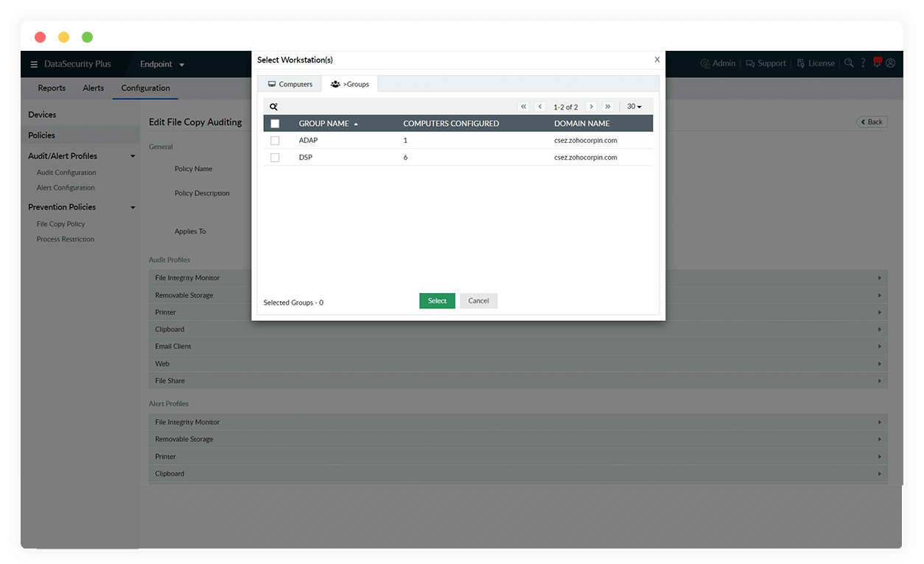Click the search magnifier in the dialog table
Viewport: 924px width, 564px height.
[273, 107]
